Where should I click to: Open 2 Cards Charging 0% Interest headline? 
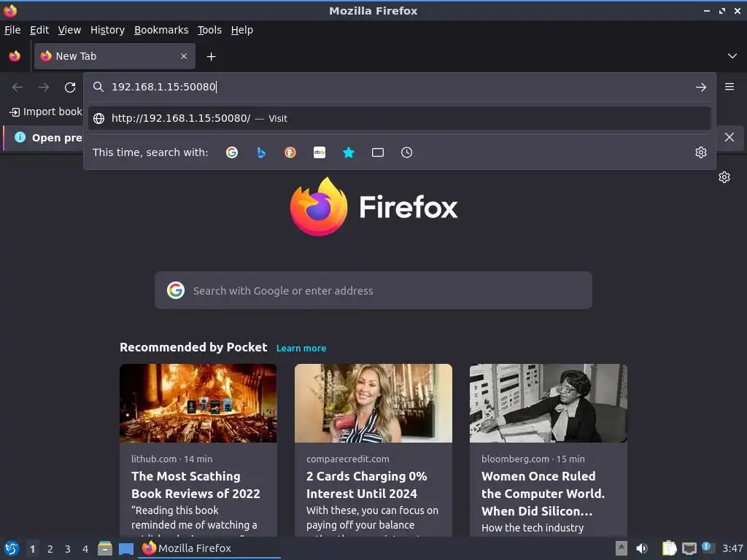[367, 485]
